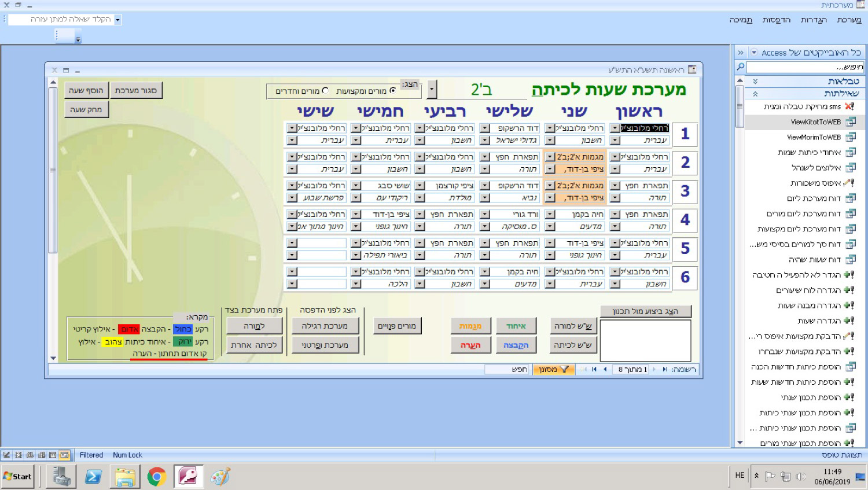868x490 pixels.
Task: Click the help question box הקלד שאלה למתן עזרה
Action: point(65,19)
